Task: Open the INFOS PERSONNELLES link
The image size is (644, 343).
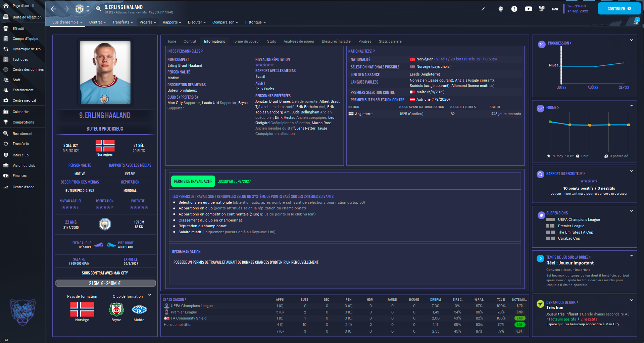Action: click(185, 51)
